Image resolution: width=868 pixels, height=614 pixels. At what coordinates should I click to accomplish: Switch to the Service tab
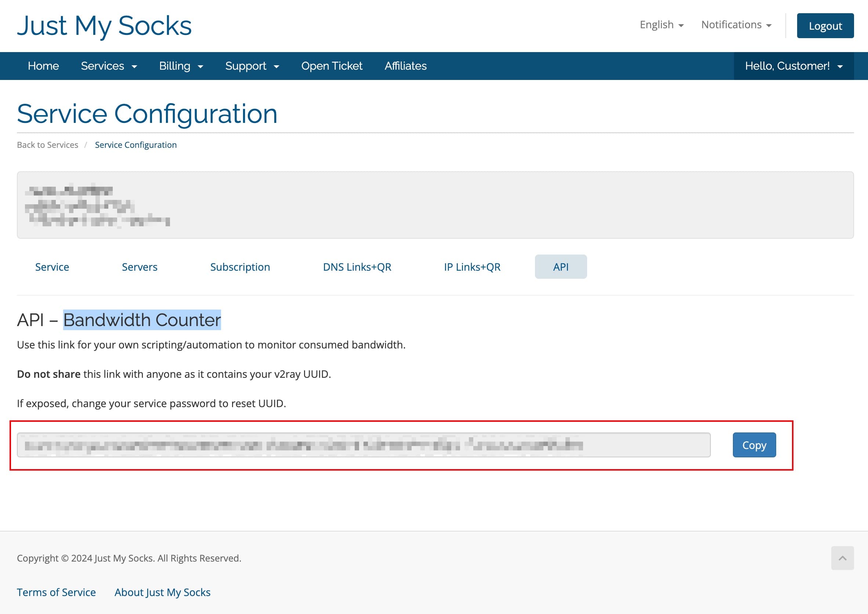click(x=52, y=267)
